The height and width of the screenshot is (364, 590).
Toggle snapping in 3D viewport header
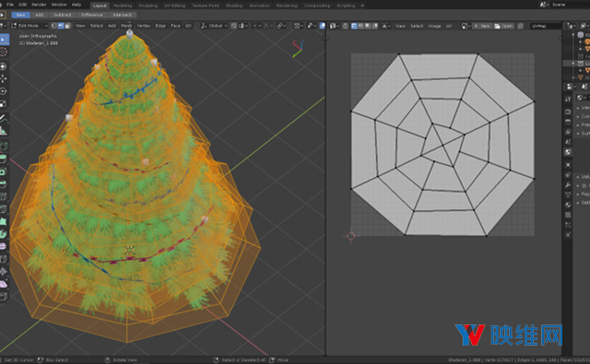[x=233, y=26]
